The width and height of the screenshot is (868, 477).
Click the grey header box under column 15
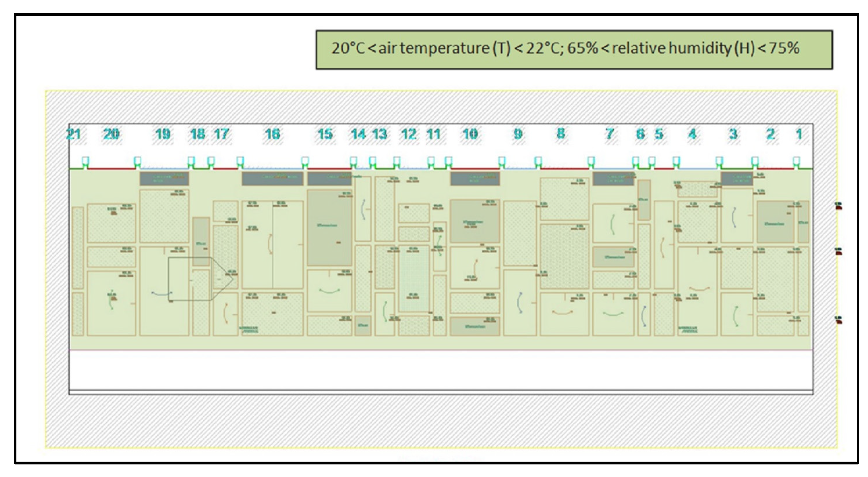click(329, 179)
